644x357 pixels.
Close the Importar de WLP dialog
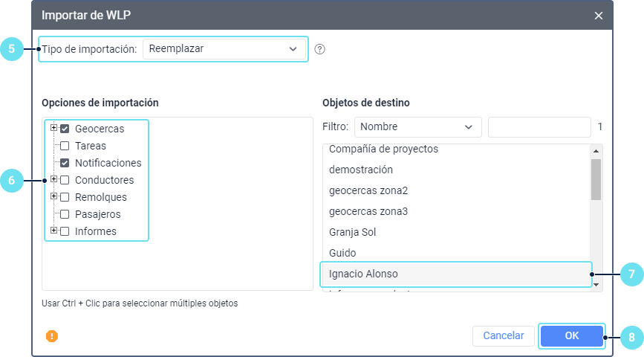tap(599, 16)
